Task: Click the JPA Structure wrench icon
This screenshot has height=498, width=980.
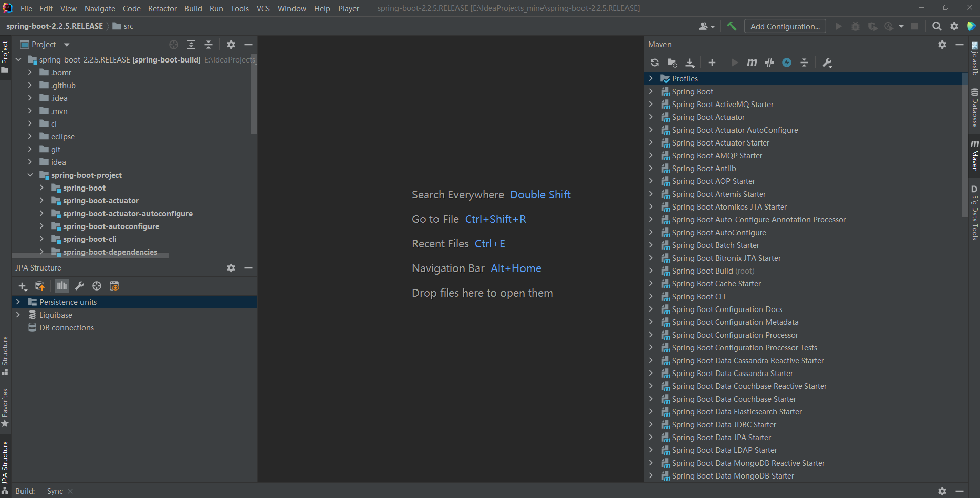Action: [79, 286]
